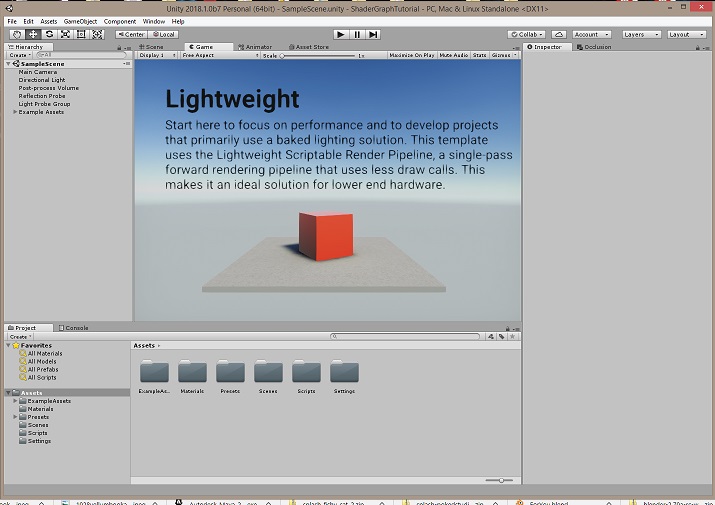Screen dimensions: 715x505
Task: Save search favorite star icon
Action: (x=513, y=337)
